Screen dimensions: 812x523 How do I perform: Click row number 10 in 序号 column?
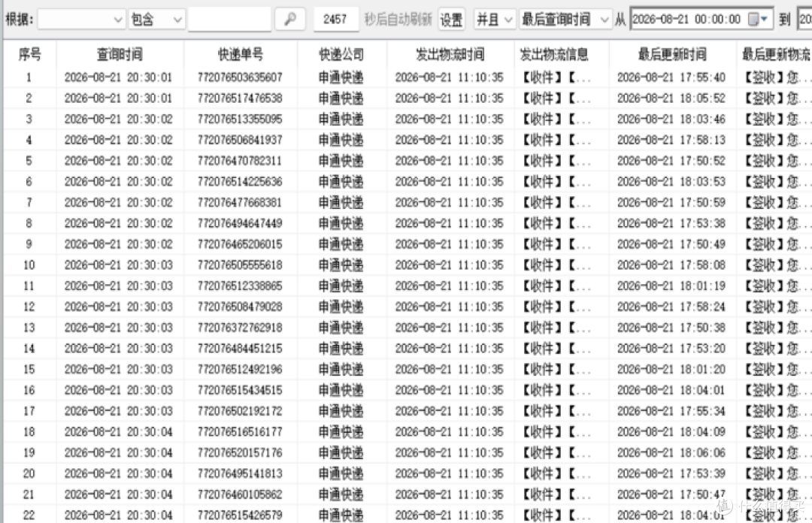pyautogui.click(x=29, y=265)
